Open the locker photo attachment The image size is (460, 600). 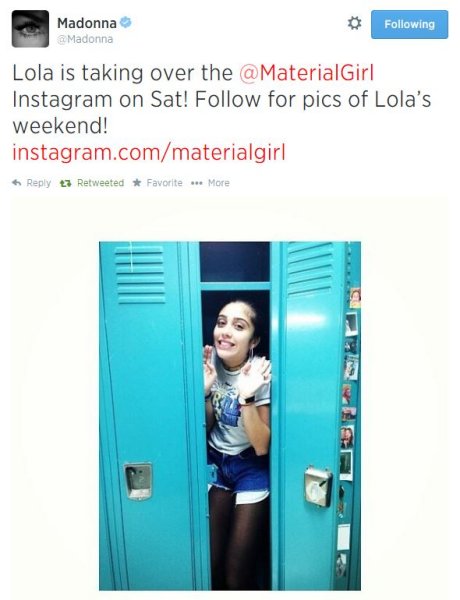[x=230, y=416]
